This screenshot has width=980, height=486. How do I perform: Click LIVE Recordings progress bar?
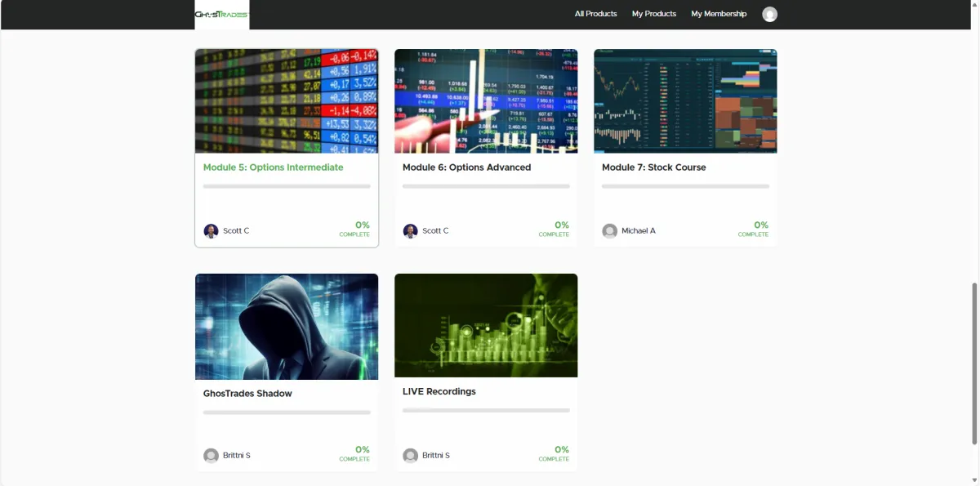486,410
